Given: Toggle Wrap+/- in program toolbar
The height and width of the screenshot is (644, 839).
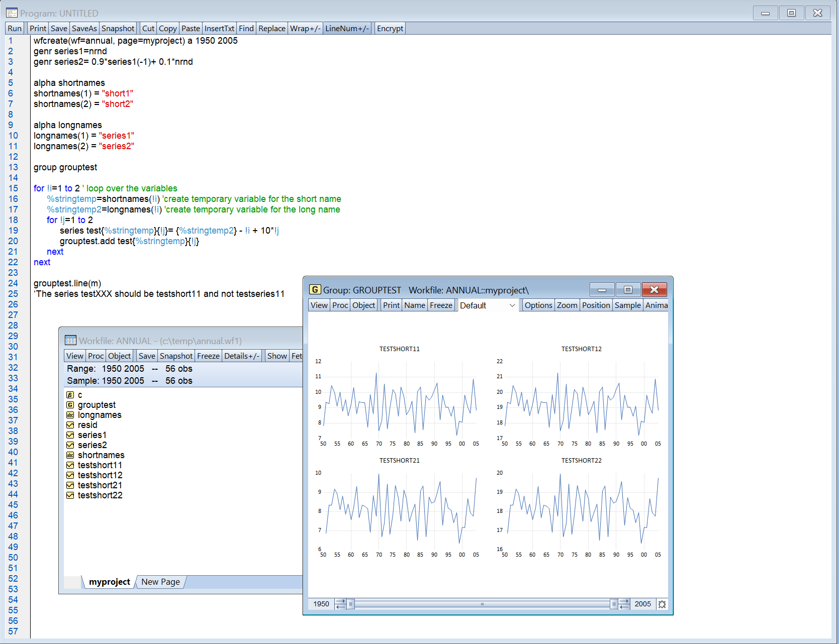Looking at the screenshot, I should click(x=305, y=29).
